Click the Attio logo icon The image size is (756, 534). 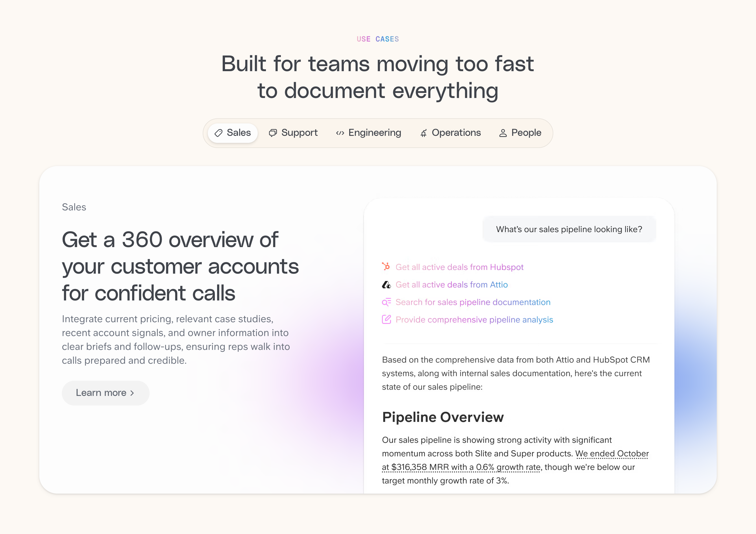click(x=386, y=285)
